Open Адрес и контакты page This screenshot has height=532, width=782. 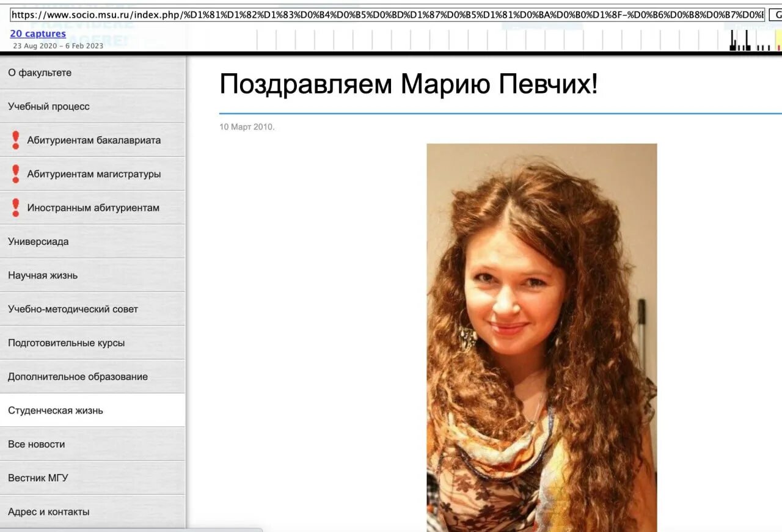92,512
